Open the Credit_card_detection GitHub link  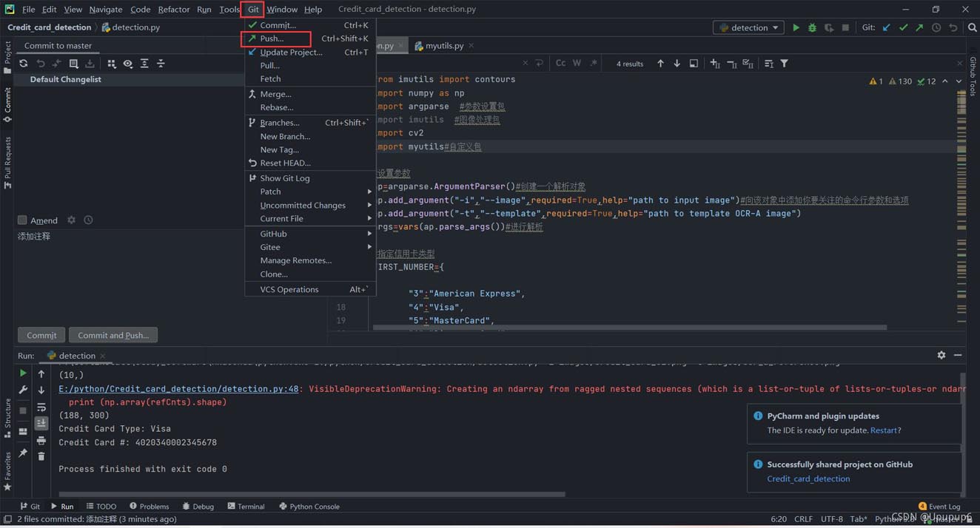click(x=808, y=478)
